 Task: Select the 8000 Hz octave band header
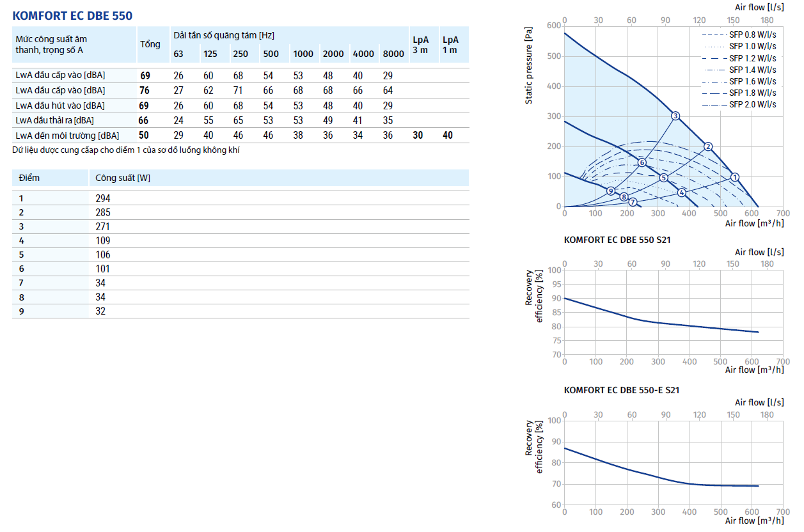(393, 54)
